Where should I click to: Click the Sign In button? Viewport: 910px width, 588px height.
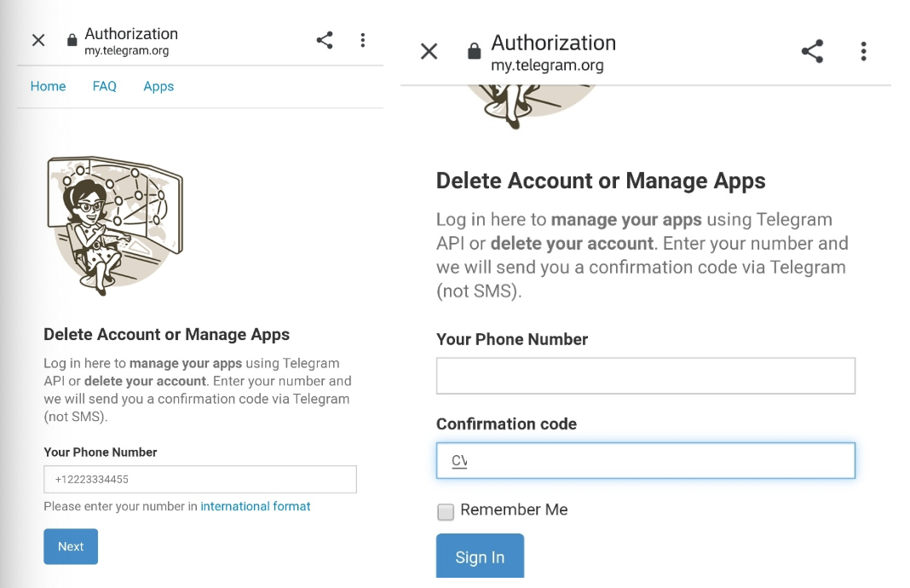pos(480,556)
